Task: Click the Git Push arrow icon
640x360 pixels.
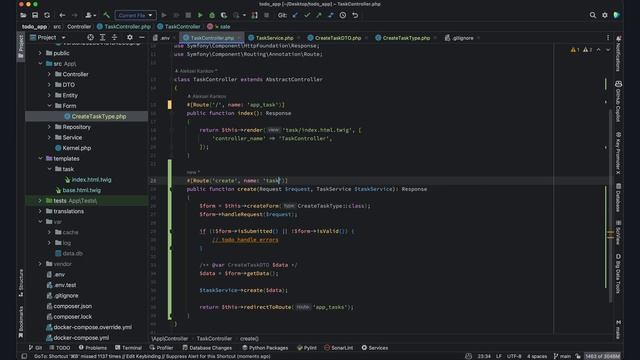Action: pyautogui.click(x=319, y=15)
